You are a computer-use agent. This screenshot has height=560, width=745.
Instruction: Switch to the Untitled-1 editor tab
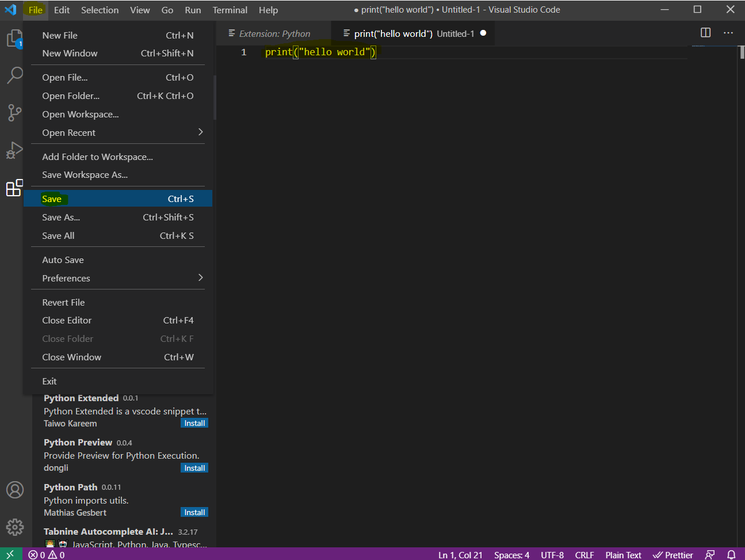coord(413,33)
